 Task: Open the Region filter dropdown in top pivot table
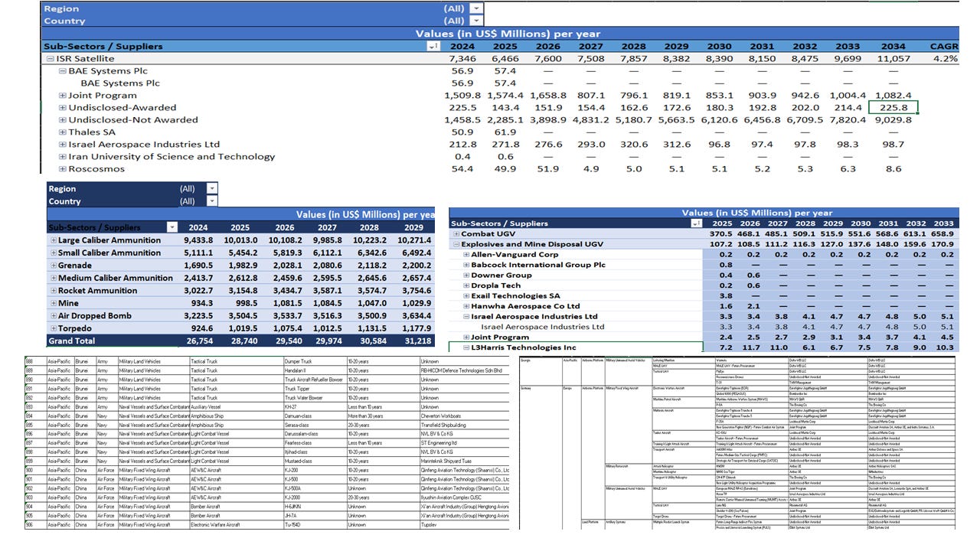click(x=477, y=8)
